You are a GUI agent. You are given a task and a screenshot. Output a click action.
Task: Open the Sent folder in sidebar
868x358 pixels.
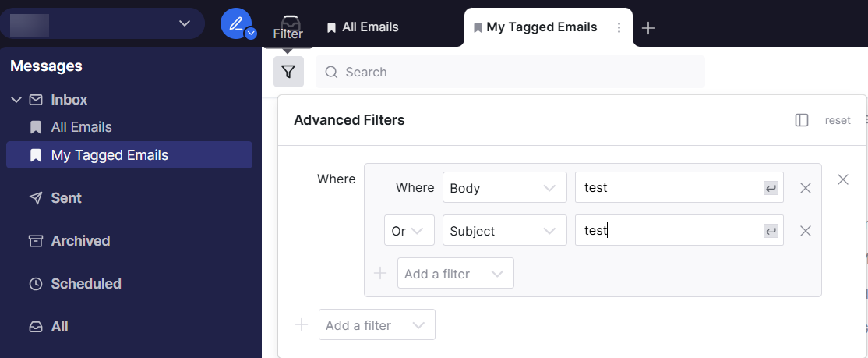66,198
